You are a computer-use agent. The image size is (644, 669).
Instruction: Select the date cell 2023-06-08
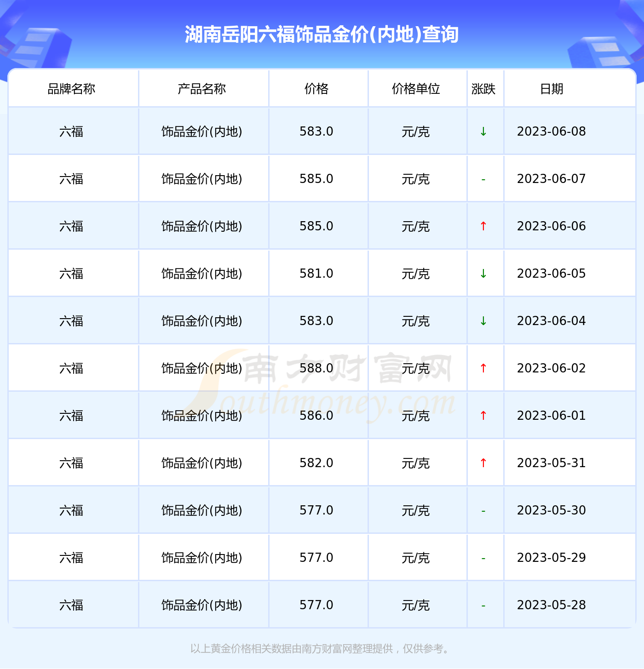(552, 132)
